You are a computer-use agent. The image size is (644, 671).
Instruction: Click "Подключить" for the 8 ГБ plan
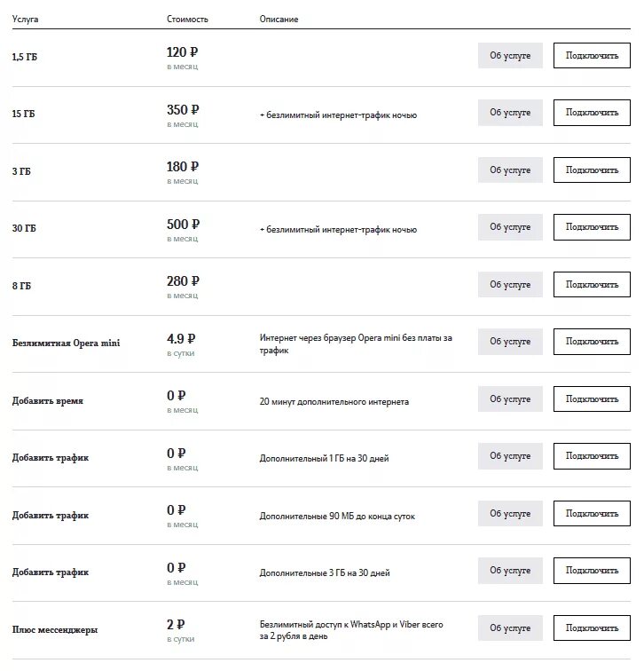[x=592, y=285]
